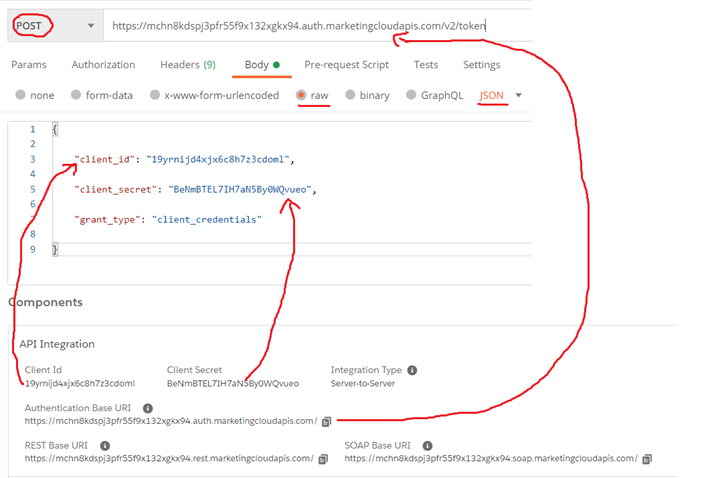Expand the JSON format dropdown arrow

[x=518, y=95]
